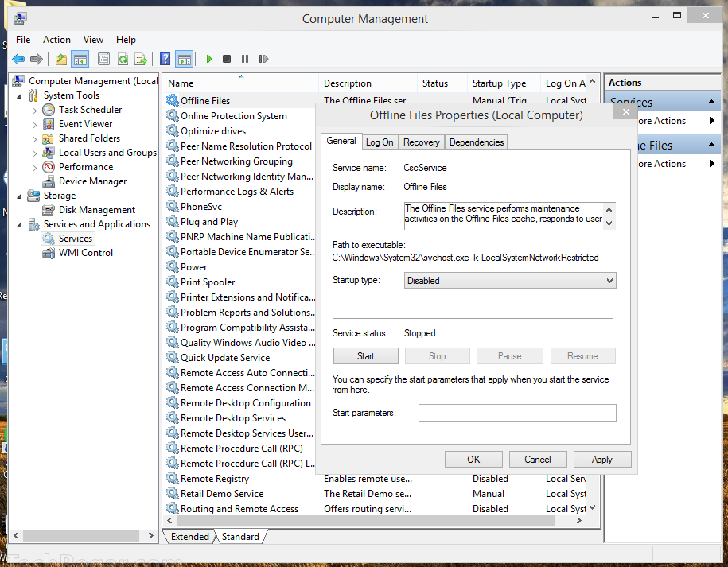This screenshot has height=567, width=728.
Task: Collapse the Storage tree node
Action: [x=20, y=196]
